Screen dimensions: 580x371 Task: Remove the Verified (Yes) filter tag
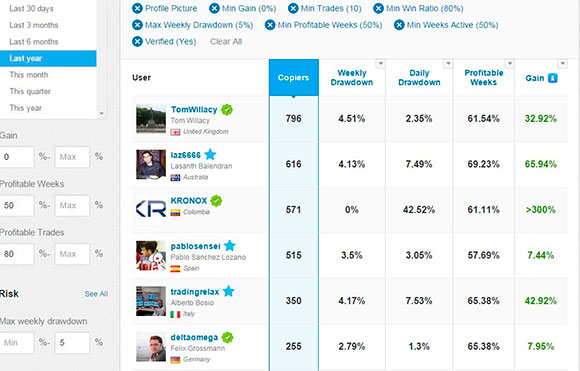(x=137, y=41)
